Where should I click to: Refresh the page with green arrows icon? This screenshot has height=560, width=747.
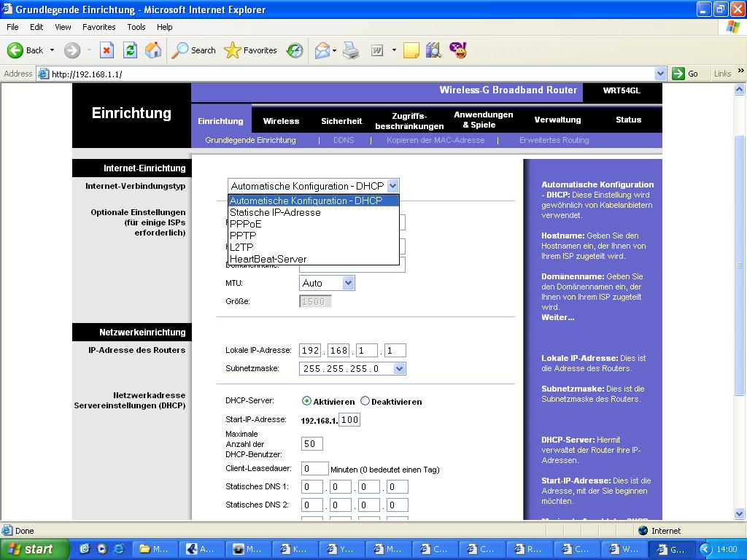pyautogui.click(x=130, y=50)
